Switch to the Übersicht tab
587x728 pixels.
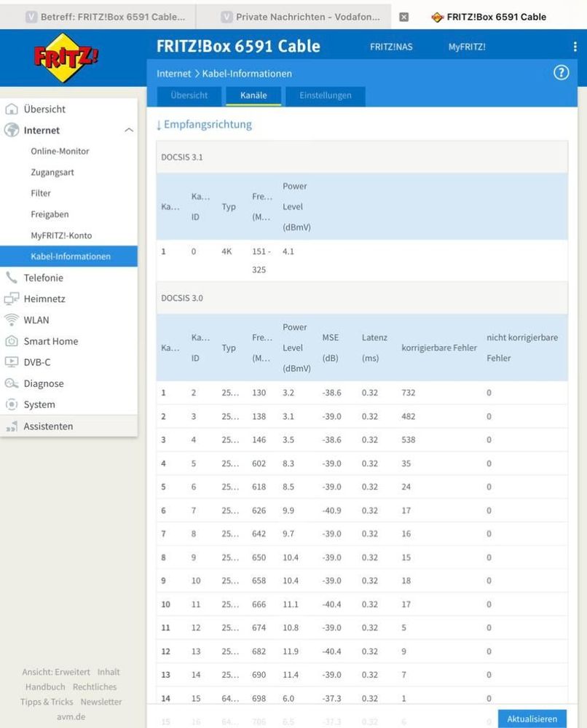[x=189, y=95]
